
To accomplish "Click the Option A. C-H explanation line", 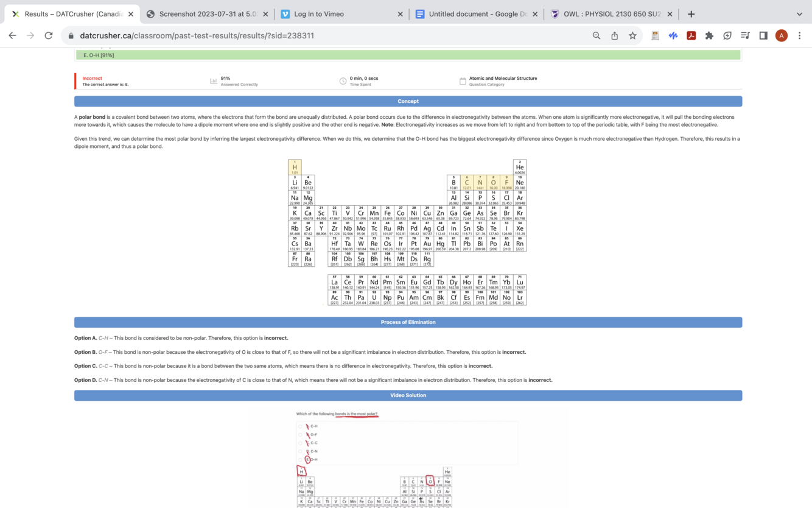I will point(181,338).
